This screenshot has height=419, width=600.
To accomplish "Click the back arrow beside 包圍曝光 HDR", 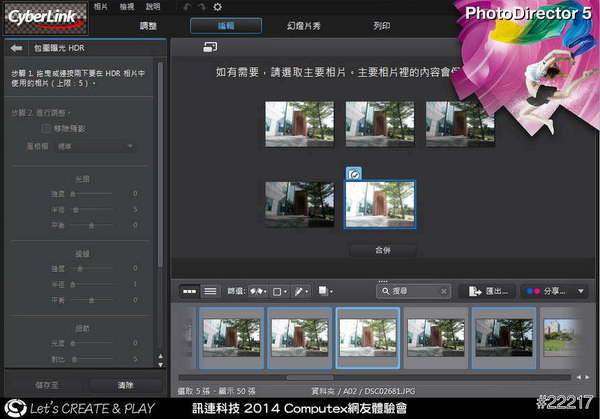I will [x=16, y=48].
